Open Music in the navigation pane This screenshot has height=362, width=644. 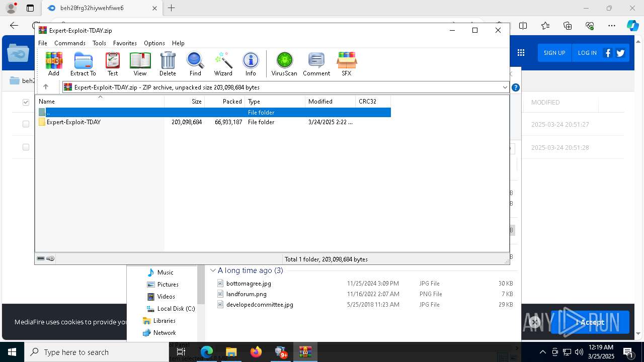coord(165,273)
